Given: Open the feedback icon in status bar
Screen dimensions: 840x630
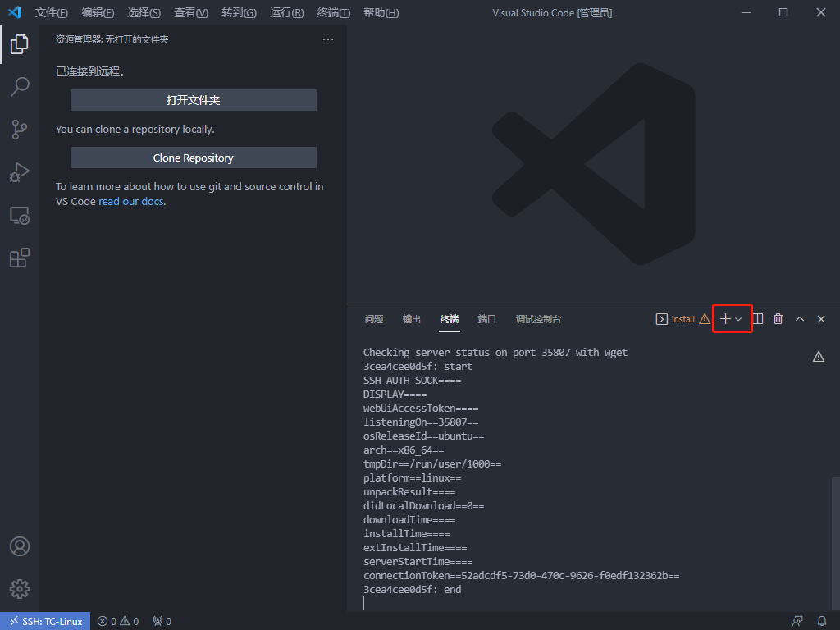Looking at the screenshot, I should pos(797,621).
